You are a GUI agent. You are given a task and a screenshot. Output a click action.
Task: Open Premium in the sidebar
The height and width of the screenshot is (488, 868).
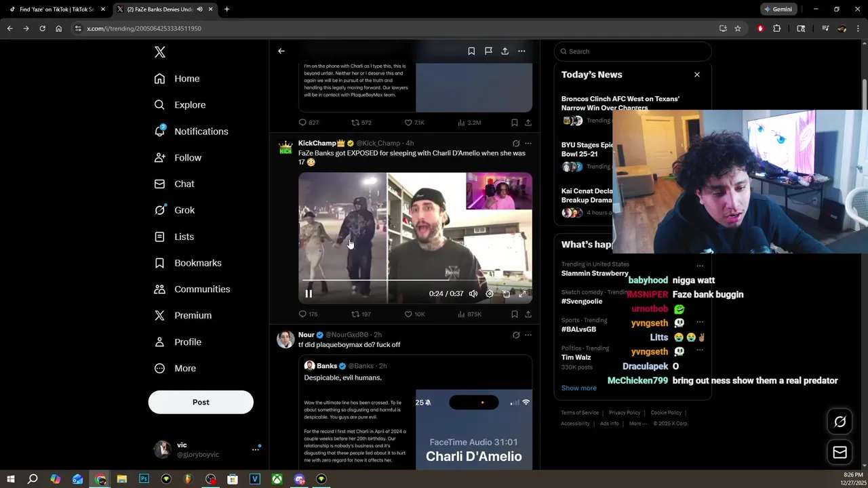click(x=183, y=316)
